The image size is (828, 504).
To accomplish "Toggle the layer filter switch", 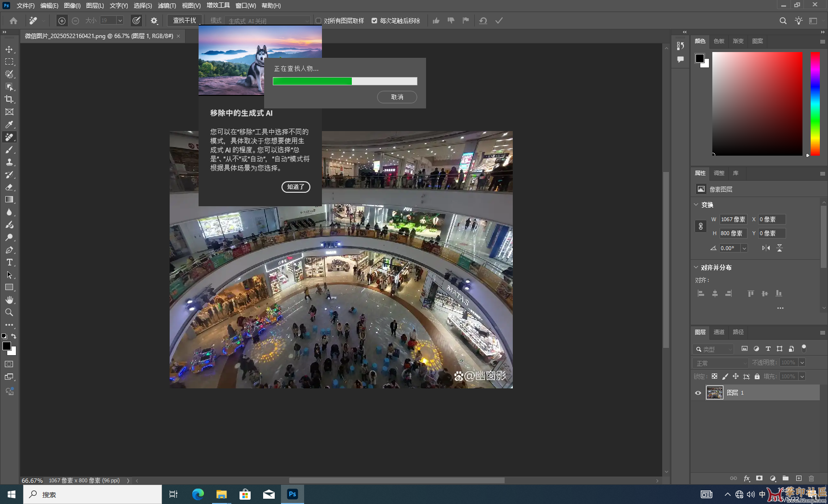I will click(x=804, y=348).
